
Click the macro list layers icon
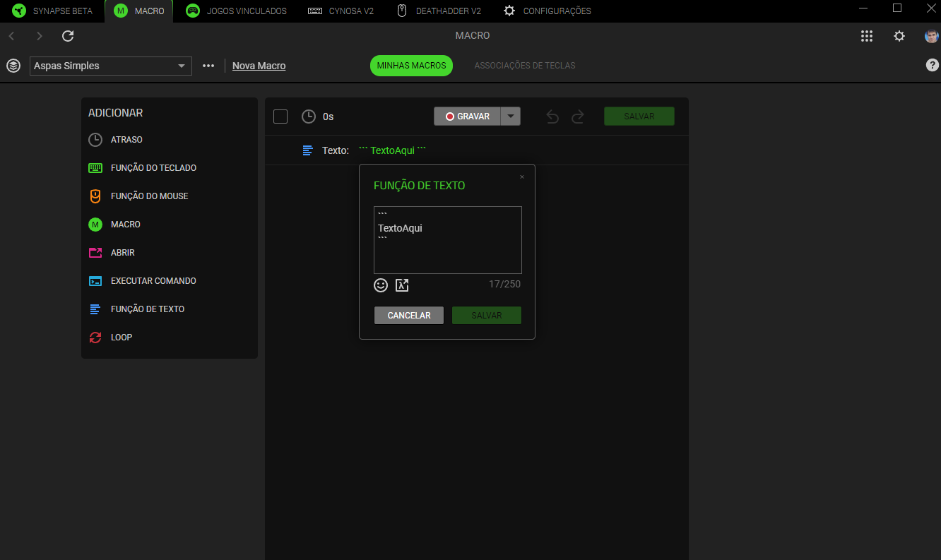pos(13,66)
